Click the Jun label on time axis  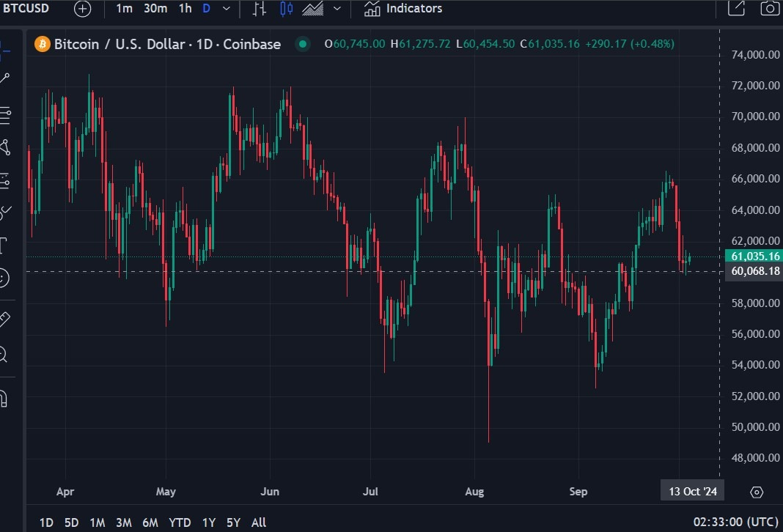[270, 492]
